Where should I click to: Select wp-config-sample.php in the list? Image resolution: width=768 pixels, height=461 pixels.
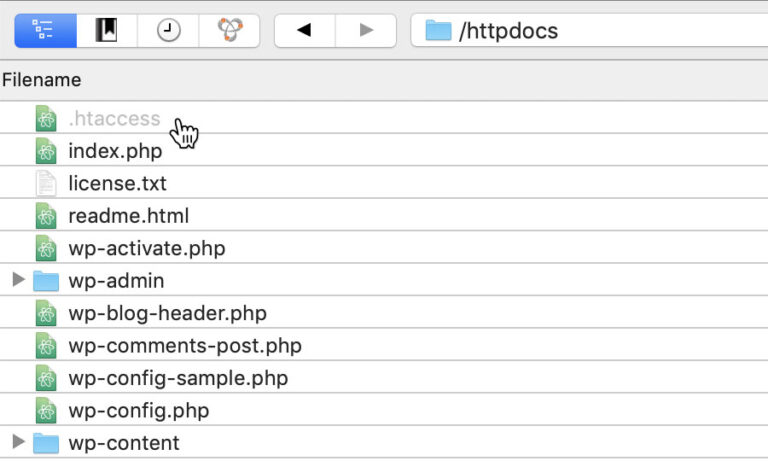tap(384, 378)
